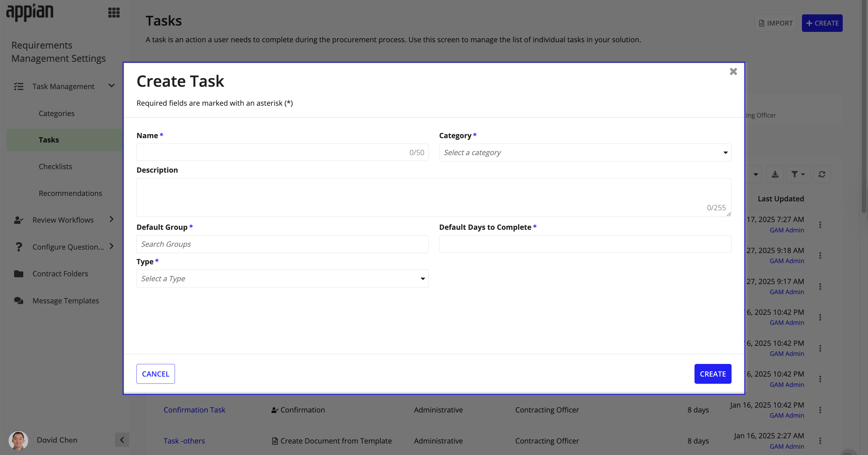The image size is (868, 455).
Task: Open Checklists in the sidebar
Action: coord(55,167)
